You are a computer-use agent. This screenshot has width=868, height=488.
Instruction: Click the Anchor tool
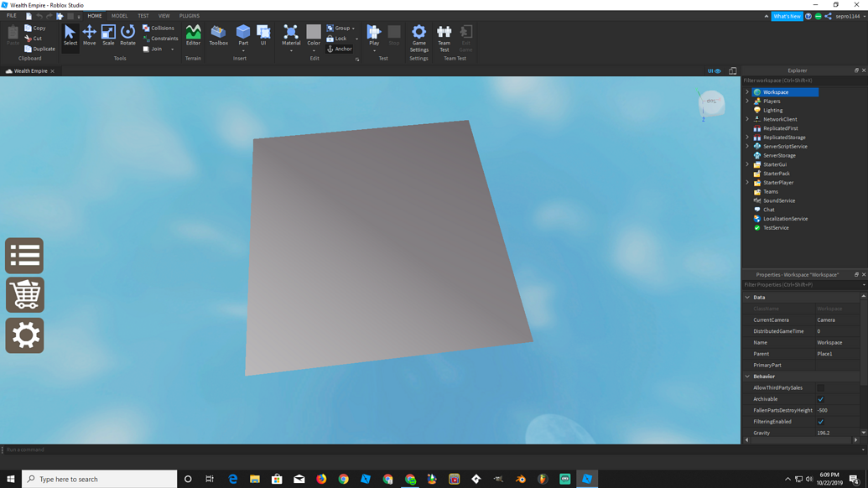click(340, 49)
